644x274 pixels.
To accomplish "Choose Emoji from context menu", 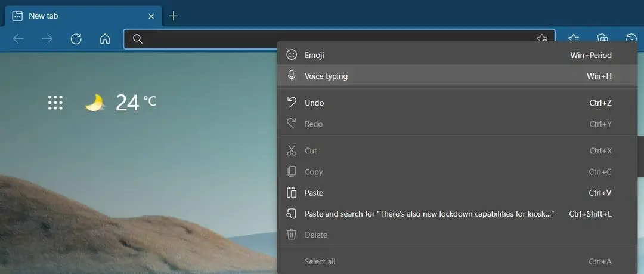I will click(457, 55).
